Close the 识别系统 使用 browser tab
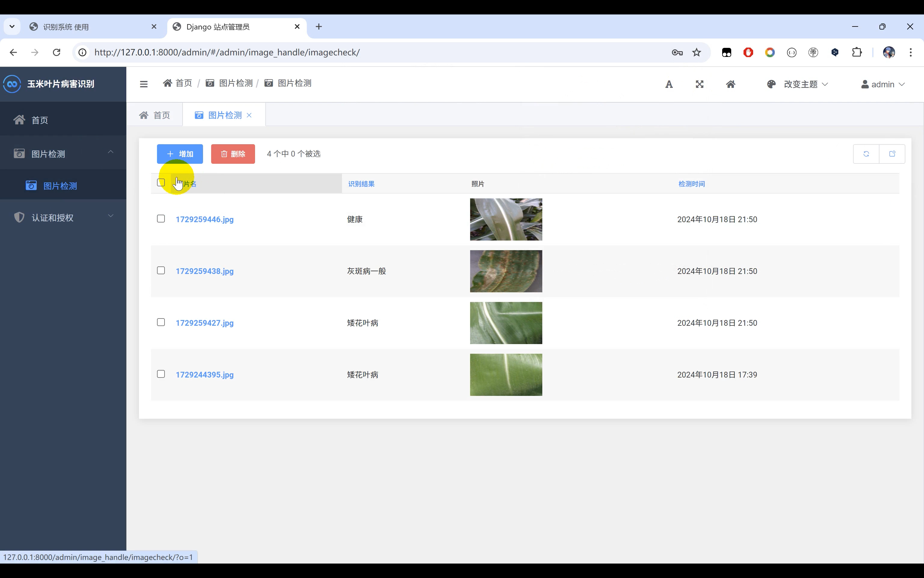924x578 pixels. (x=154, y=27)
